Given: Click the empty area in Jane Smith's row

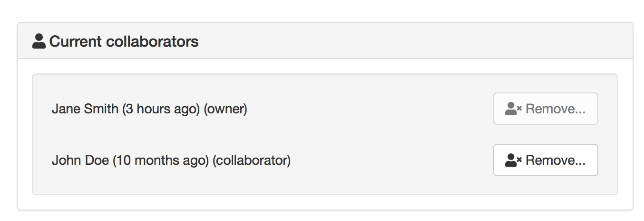Looking at the screenshot, I should point(371,109).
